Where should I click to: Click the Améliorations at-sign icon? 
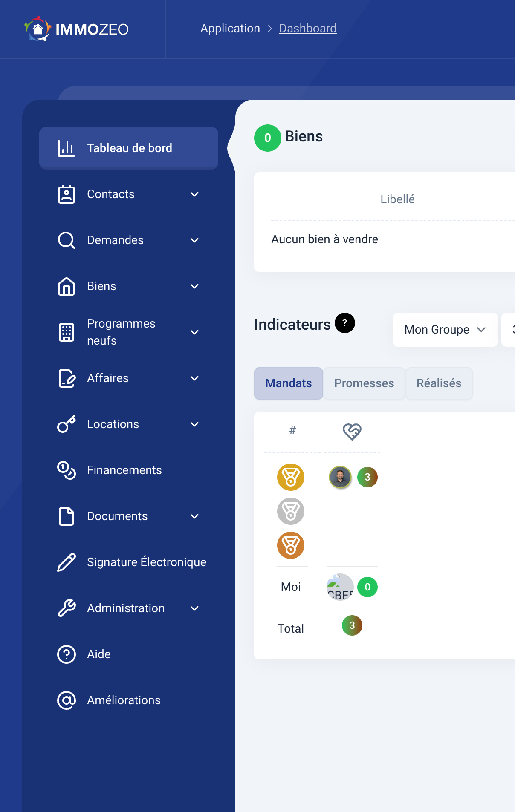pyautogui.click(x=67, y=700)
